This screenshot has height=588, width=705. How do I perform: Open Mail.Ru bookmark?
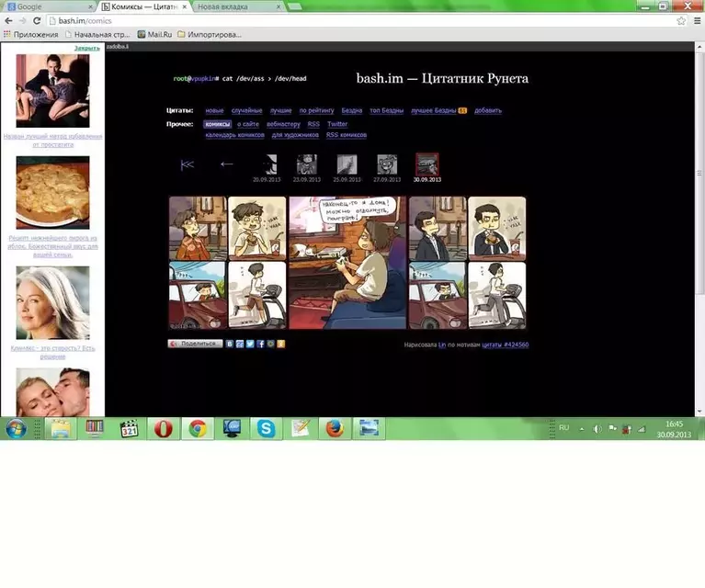(154, 34)
